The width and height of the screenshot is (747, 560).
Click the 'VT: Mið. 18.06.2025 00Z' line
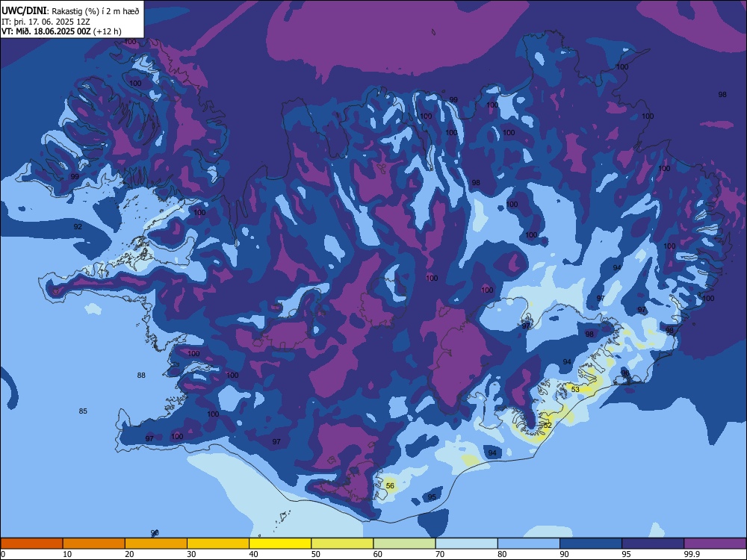point(46,31)
